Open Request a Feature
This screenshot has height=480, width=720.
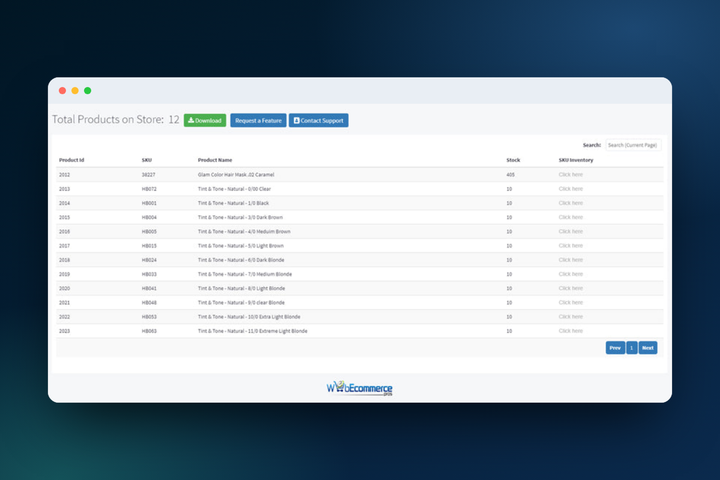point(258,120)
